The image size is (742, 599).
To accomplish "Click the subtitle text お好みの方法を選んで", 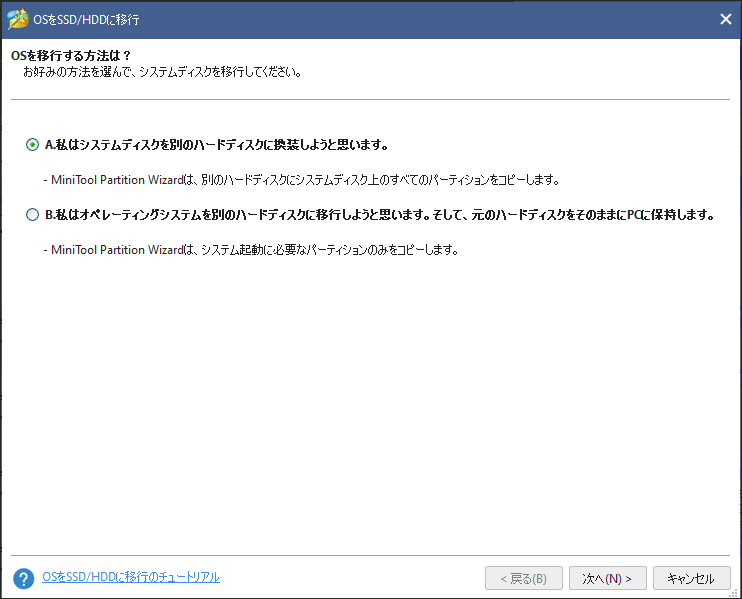I will point(162,73).
